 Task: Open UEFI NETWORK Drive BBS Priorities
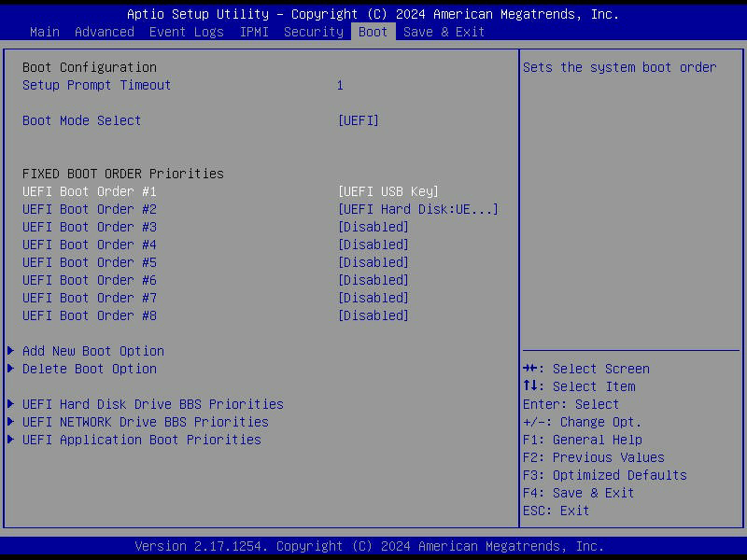[145, 422]
